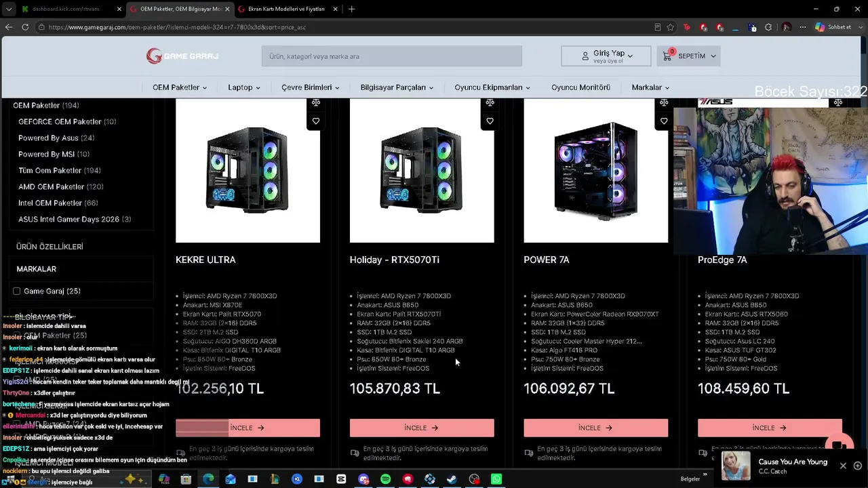Expand the Bilgisayar Parçaları navigation menu

point(397,87)
